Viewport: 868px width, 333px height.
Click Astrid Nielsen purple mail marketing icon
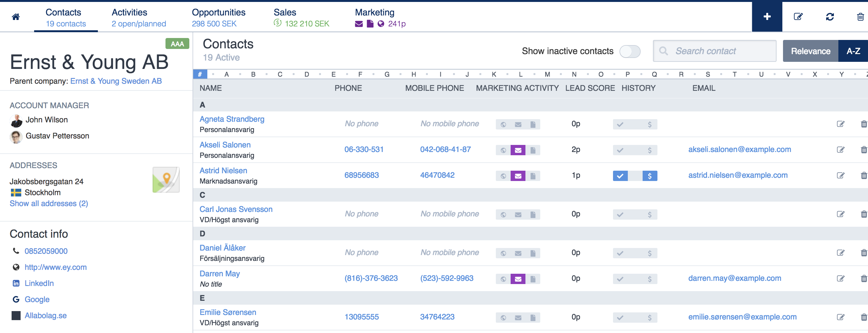coord(518,176)
